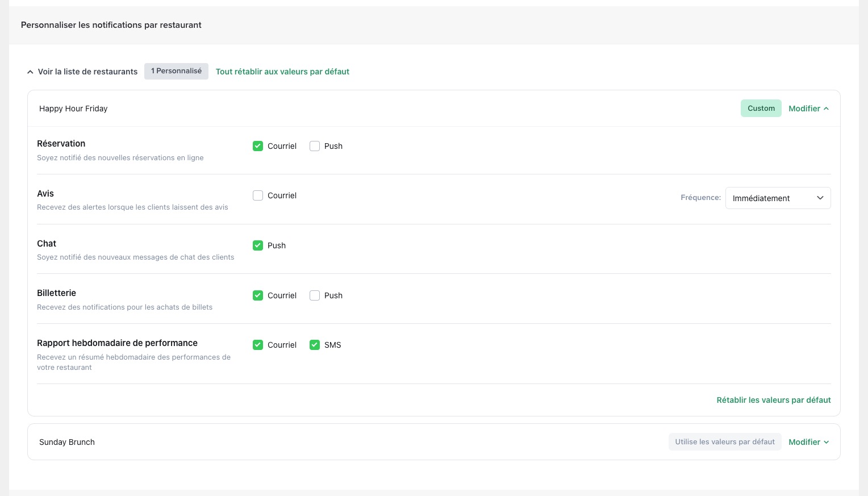The width and height of the screenshot is (868, 496).
Task: Click the '1 Personnalisé' badge
Action: (176, 71)
